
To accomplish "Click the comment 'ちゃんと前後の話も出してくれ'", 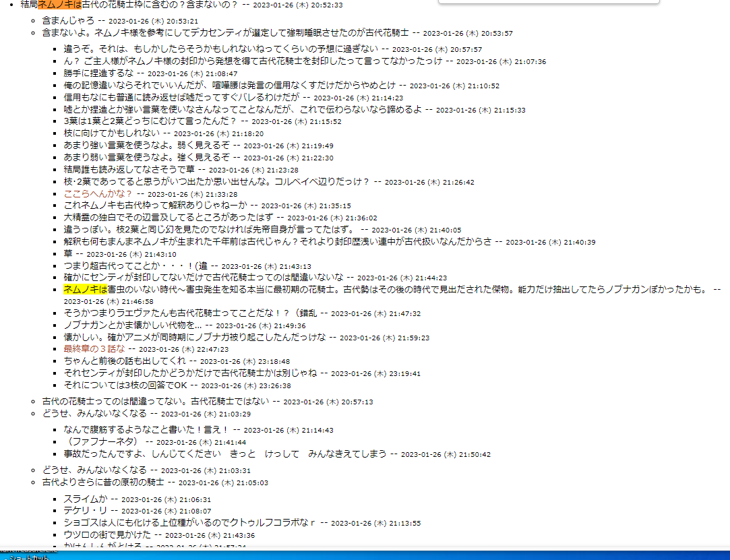I will [x=124, y=361].
